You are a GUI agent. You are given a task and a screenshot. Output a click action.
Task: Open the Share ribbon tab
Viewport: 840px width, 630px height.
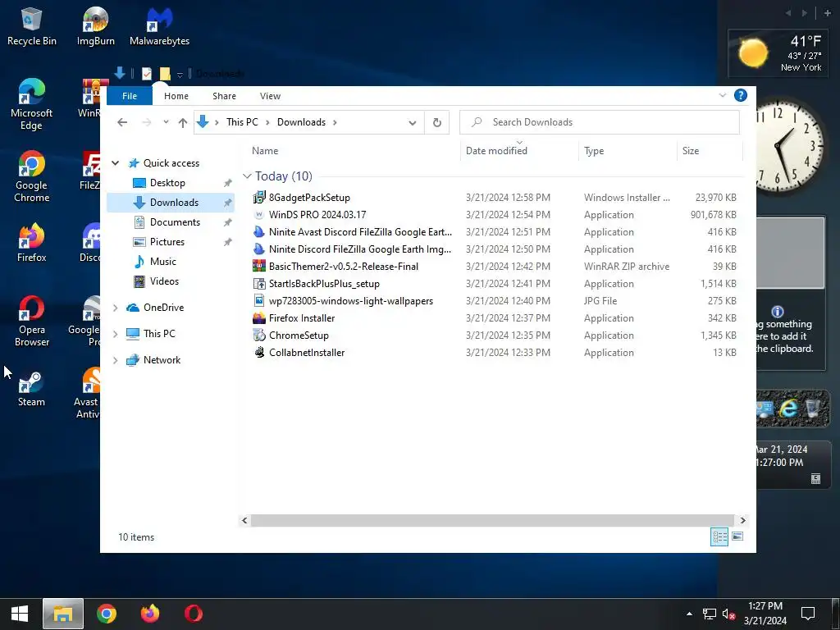click(x=224, y=96)
